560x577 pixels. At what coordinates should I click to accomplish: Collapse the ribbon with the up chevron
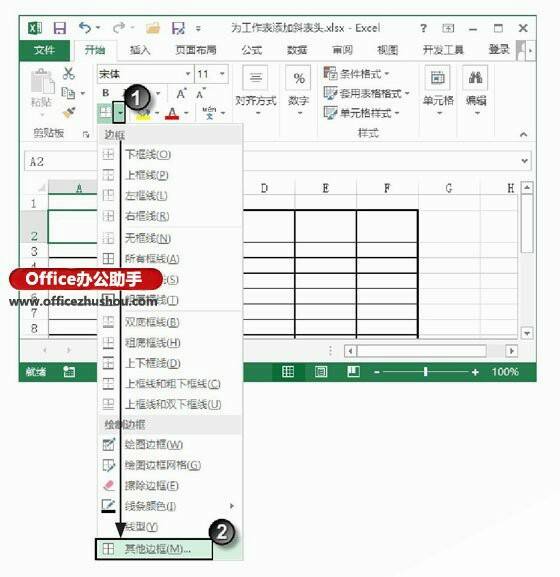tap(523, 134)
